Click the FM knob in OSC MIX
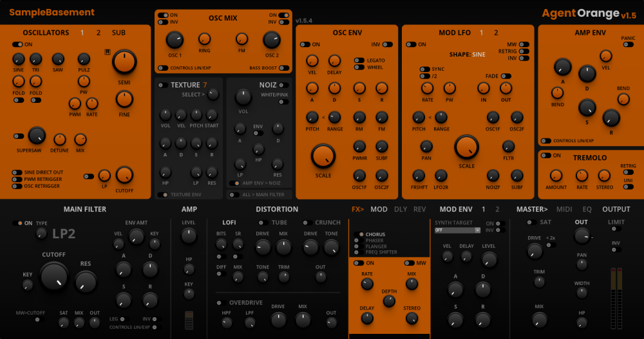 pos(241,39)
